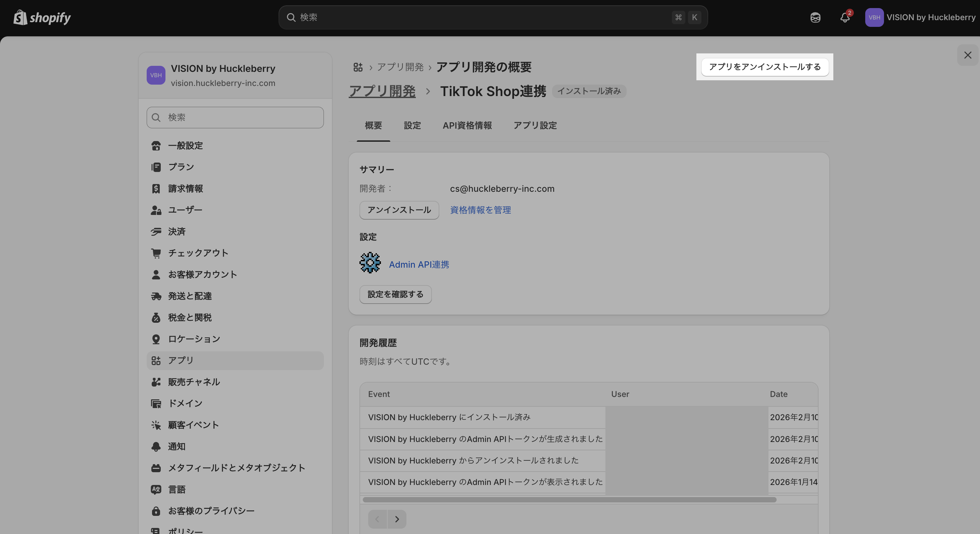
Task: Open チェックアウト settings with cart icon
Action: pyautogui.click(x=198, y=253)
